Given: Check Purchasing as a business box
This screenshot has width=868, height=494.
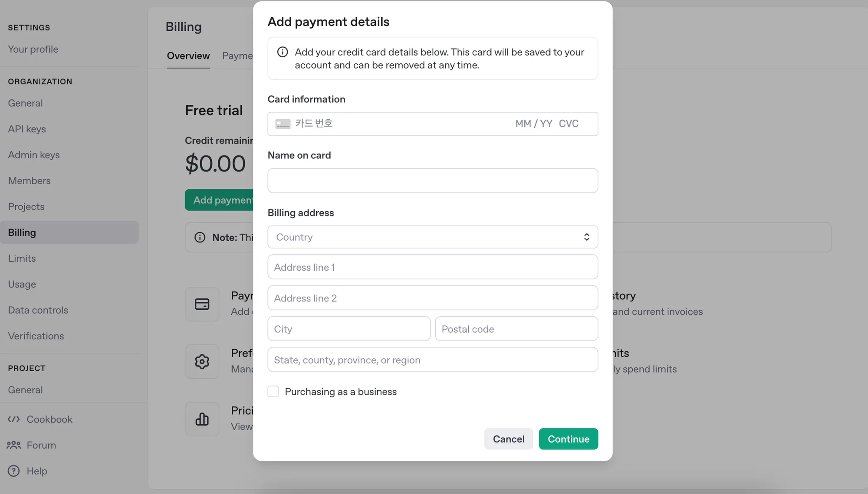Looking at the screenshot, I should click(x=273, y=392).
